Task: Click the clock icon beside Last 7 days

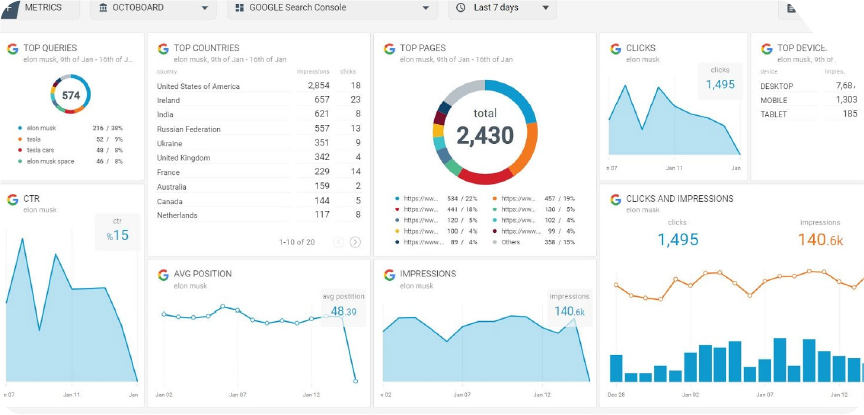Action: click(461, 8)
